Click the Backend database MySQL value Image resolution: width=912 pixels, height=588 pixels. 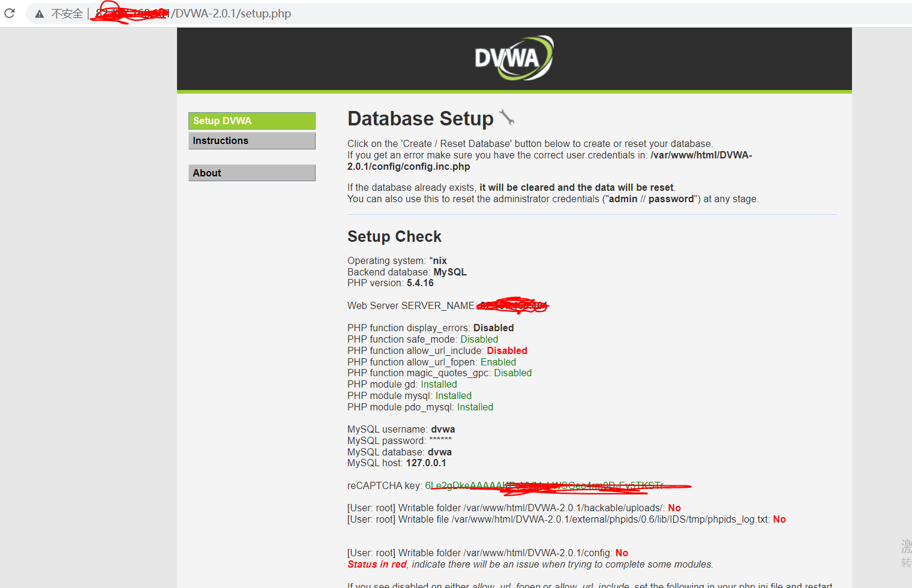450,272
